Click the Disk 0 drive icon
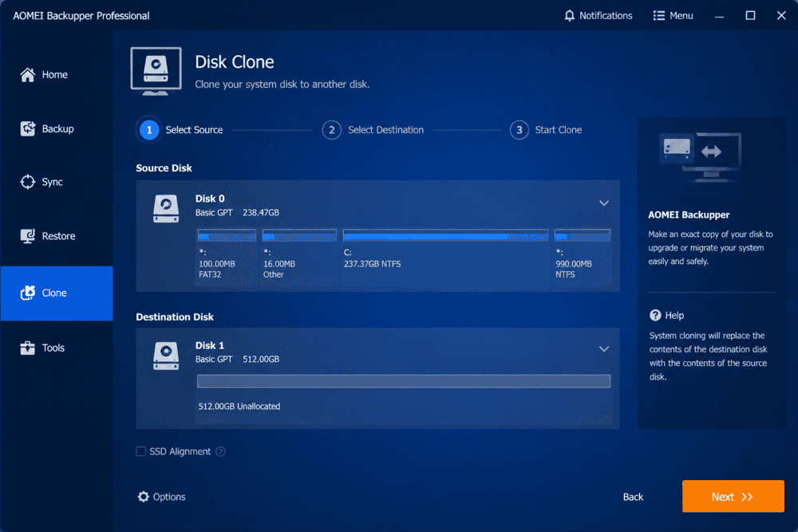 click(166, 208)
